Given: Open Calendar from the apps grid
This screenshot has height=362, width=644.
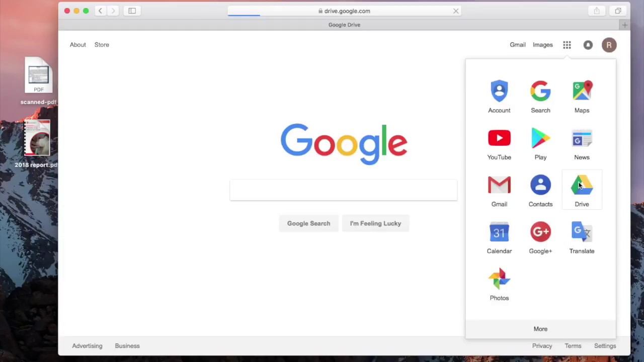Looking at the screenshot, I should pos(499,237).
